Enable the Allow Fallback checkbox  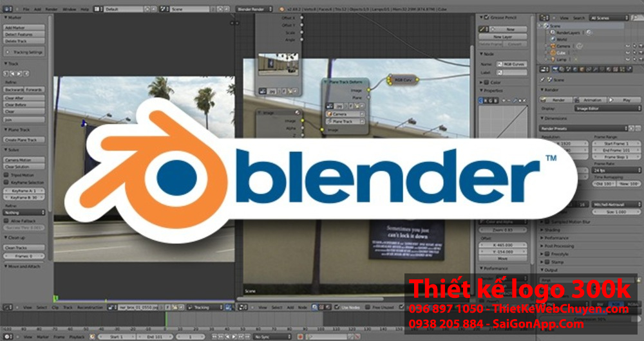[x=7, y=221]
